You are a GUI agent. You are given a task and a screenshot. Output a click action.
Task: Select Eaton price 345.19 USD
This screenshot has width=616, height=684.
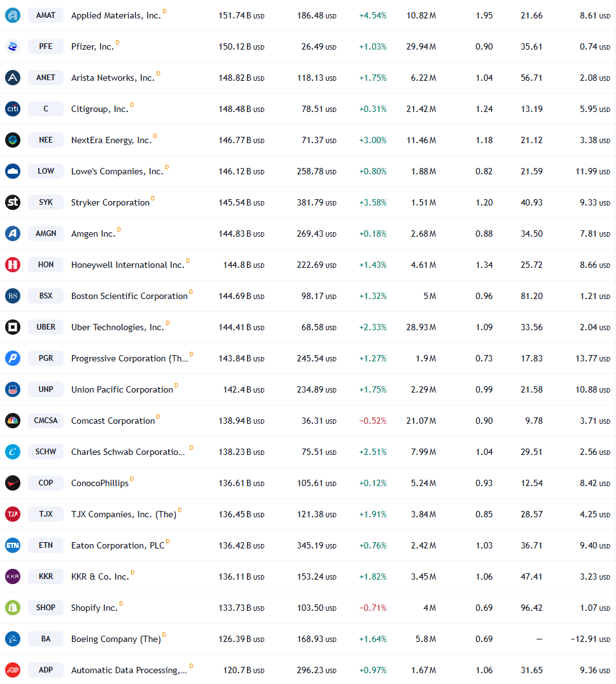pyautogui.click(x=316, y=546)
